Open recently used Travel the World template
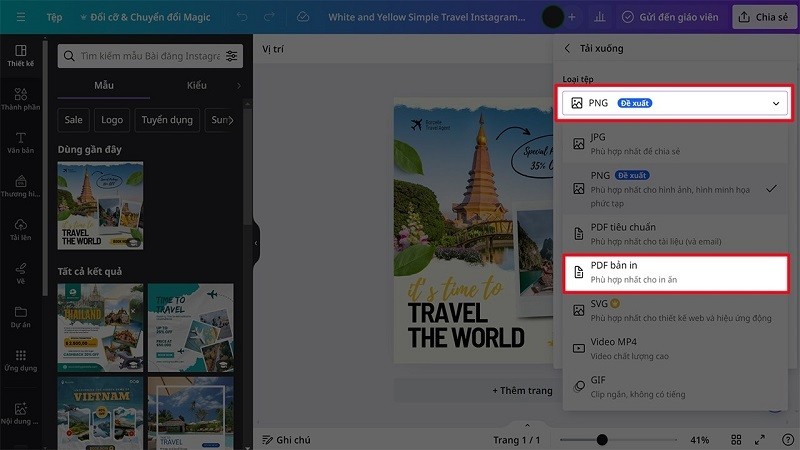The width and height of the screenshot is (800, 450). coord(101,206)
